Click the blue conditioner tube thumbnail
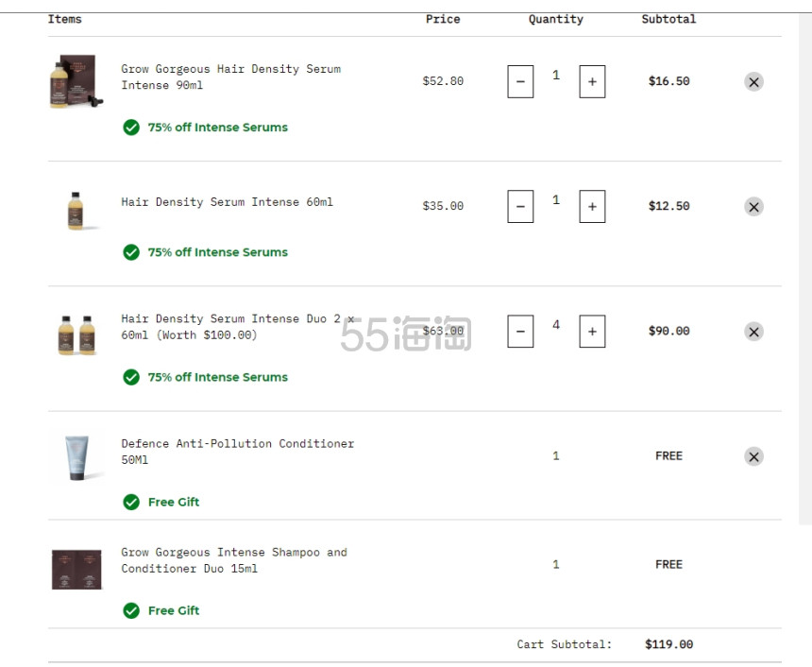812x667 pixels. (x=77, y=457)
